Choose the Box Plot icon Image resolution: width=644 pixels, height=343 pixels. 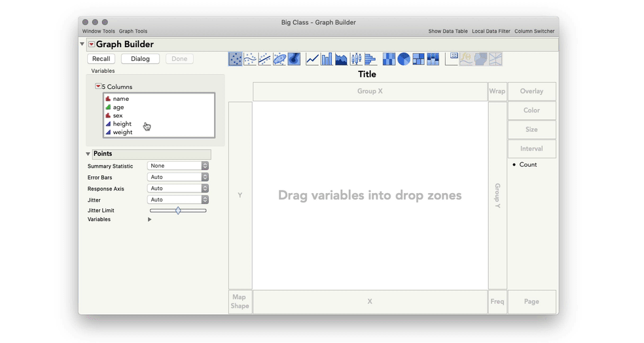356,59
